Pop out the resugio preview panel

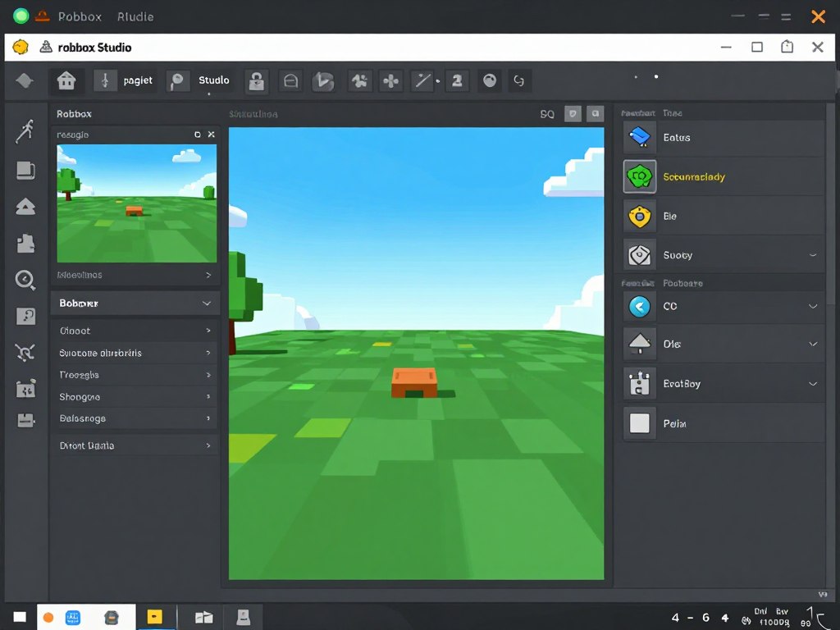[x=197, y=135]
